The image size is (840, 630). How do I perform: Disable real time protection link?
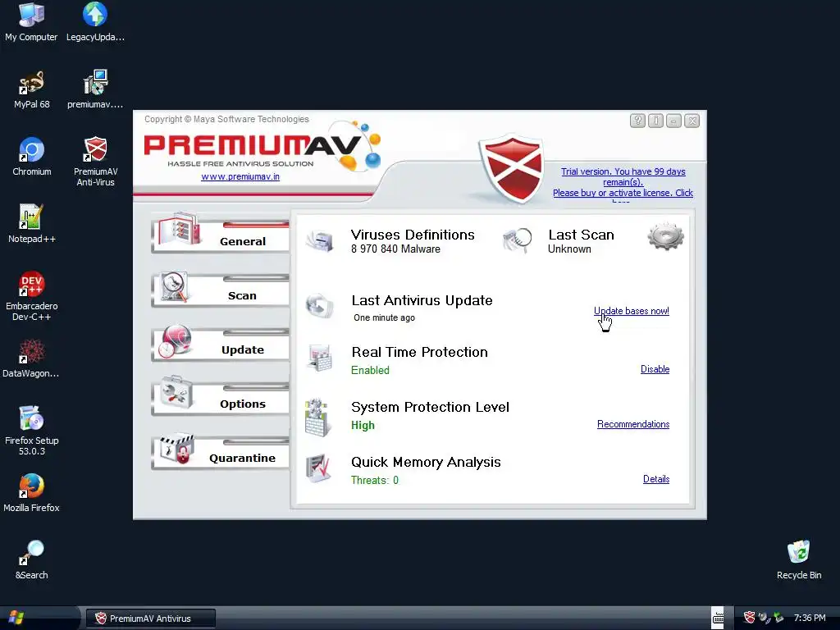point(655,369)
